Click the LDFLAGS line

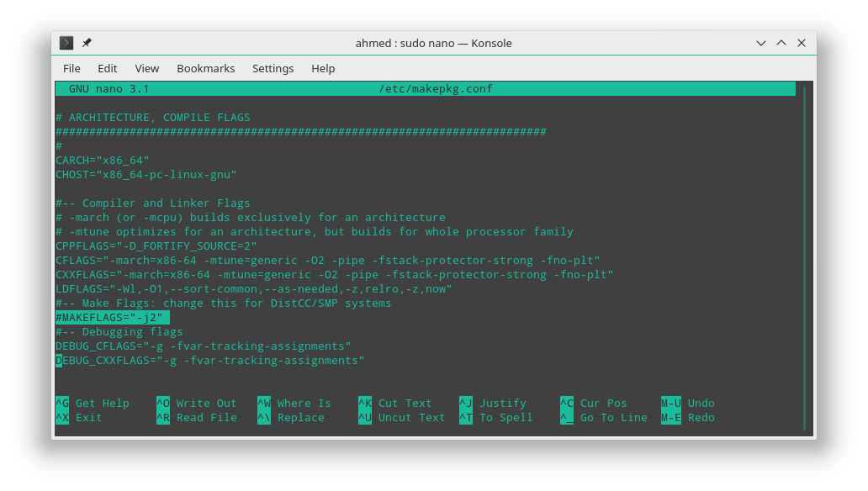click(253, 289)
